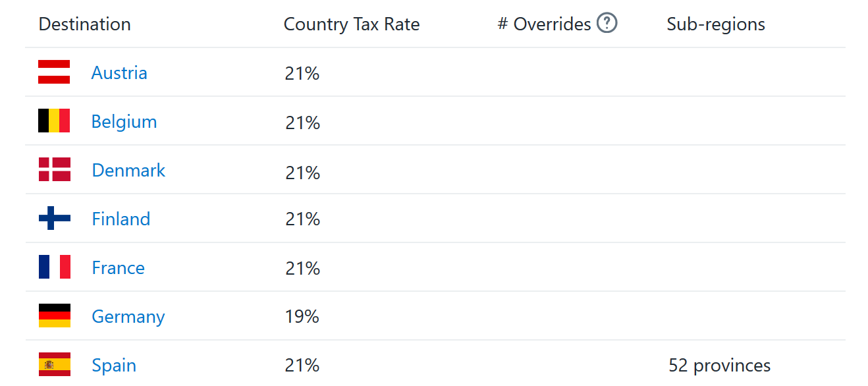Viewport: 868px width, 386px height.
Task: Click the Spain flag icon
Action: tap(54, 364)
